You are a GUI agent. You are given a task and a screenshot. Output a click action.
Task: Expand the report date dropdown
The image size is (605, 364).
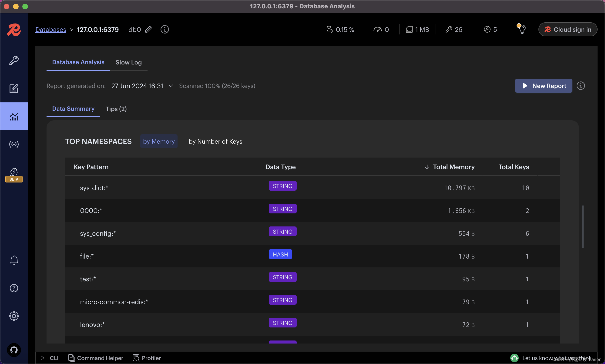(171, 86)
